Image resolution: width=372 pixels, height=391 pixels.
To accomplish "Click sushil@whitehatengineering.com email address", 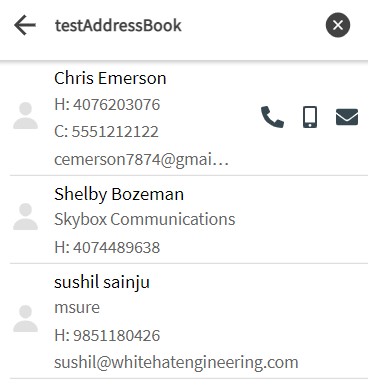I will [x=176, y=363].
